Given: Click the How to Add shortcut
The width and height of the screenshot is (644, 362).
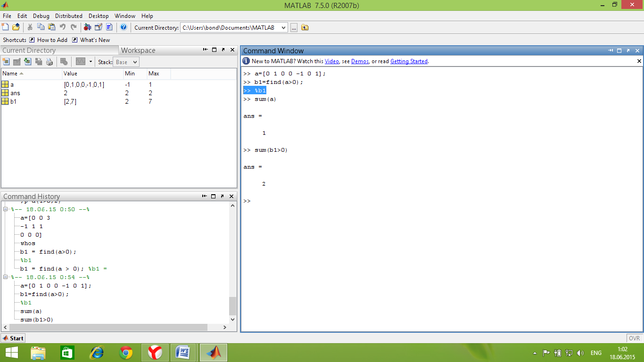Looking at the screenshot, I should click(x=48, y=40).
